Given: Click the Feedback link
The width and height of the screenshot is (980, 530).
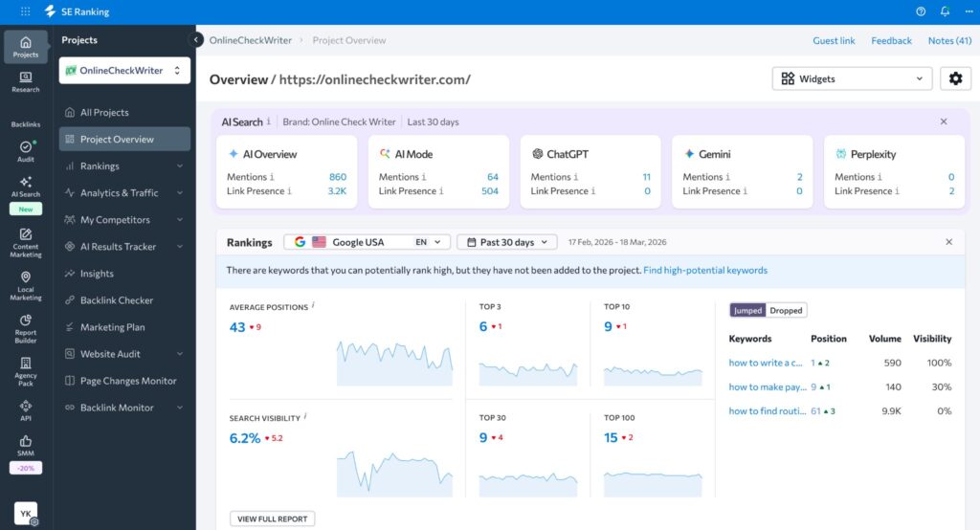Looking at the screenshot, I should [x=891, y=40].
